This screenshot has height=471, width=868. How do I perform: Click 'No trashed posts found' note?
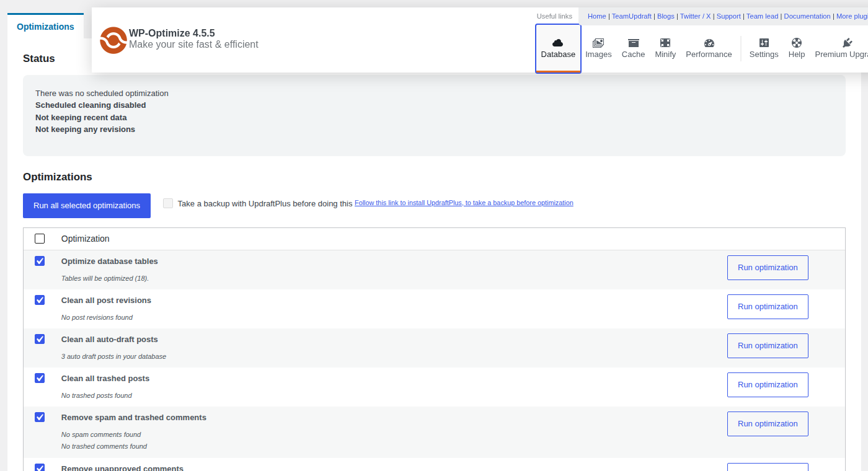(96, 395)
